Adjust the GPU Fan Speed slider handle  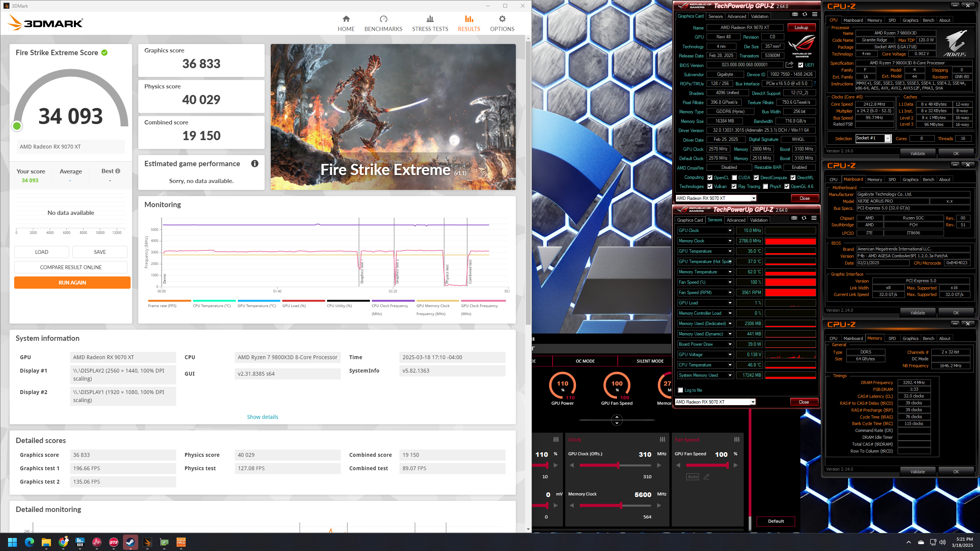pyautogui.click(x=727, y=465)
